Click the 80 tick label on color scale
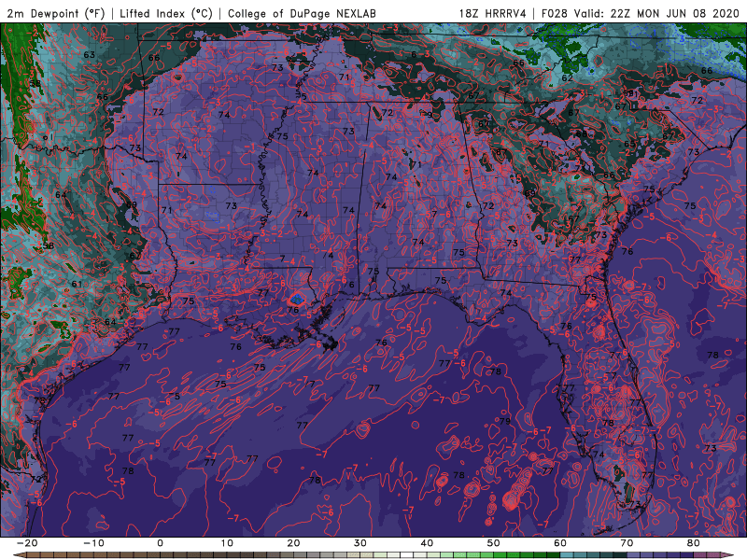Screen dimensions: 747x560 (x=694, y=543)
